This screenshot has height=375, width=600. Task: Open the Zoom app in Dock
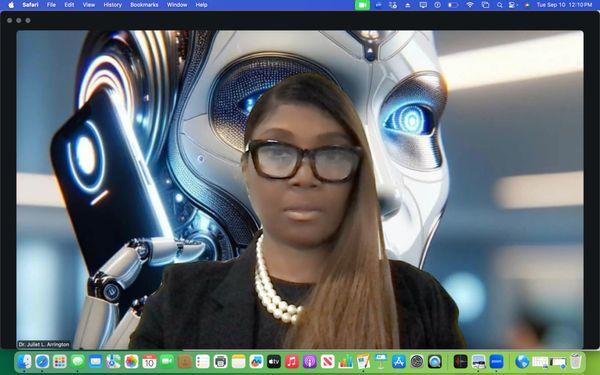coord(496,361)
